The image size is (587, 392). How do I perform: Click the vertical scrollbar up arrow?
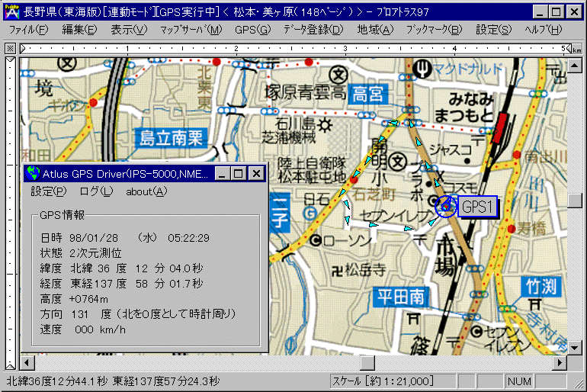click(x=574, y=66)
